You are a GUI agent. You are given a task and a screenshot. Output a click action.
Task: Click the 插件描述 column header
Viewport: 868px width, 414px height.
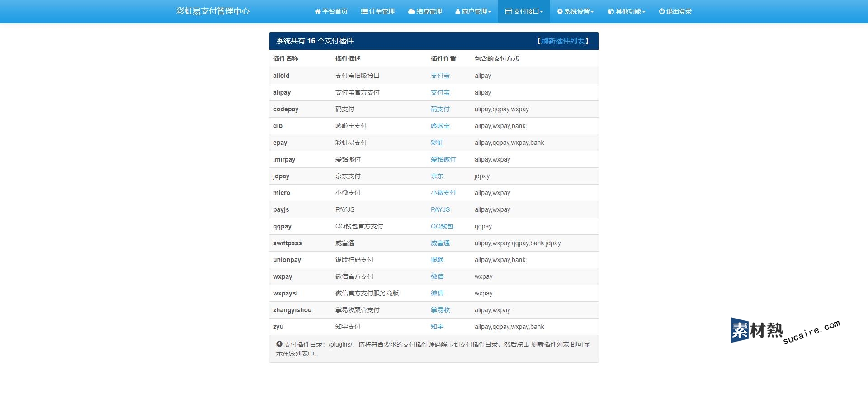[x=348, y=58]
